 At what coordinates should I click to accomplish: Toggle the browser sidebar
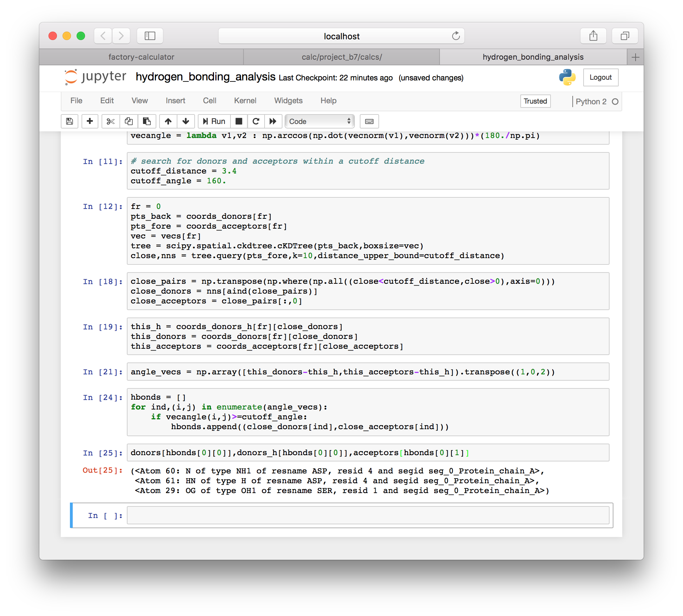[x=150, y=36]
